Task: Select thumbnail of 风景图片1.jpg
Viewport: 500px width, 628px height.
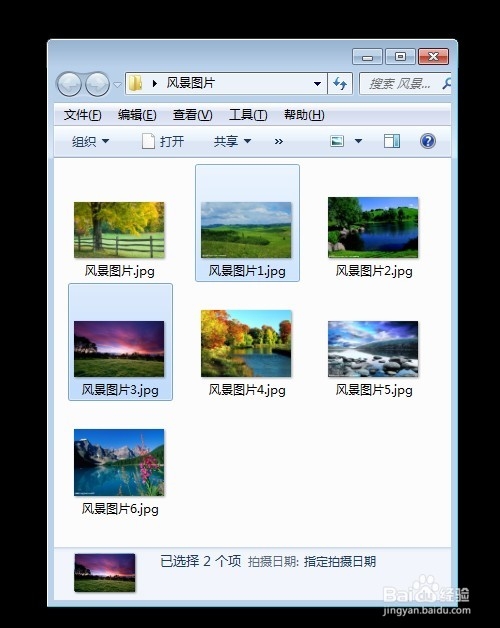Action: (246, 230)
